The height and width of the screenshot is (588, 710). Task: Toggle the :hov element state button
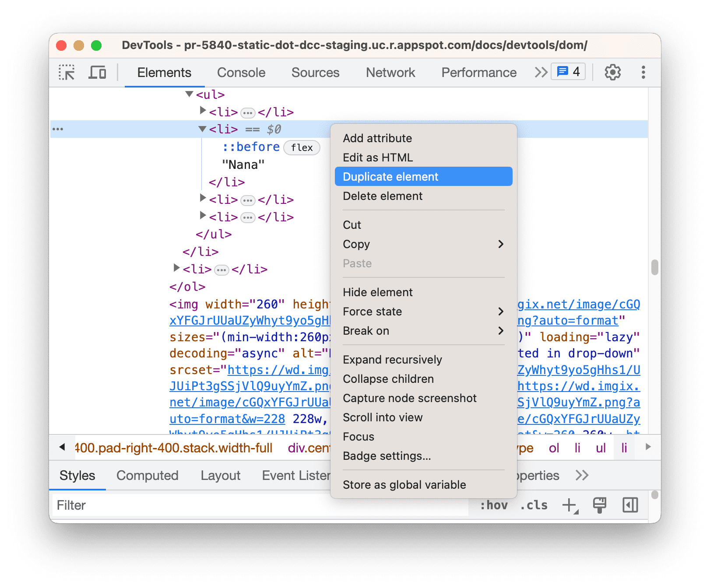(x=494, y=505)
